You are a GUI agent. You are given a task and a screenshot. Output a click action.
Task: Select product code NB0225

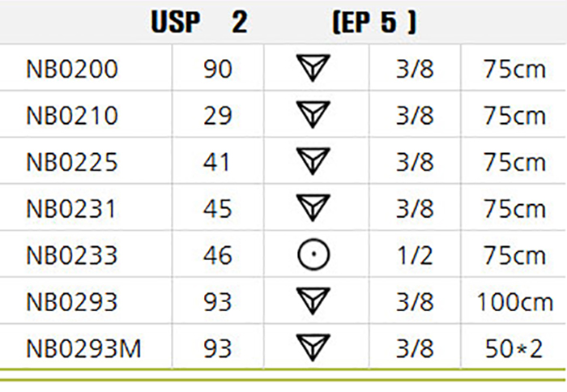click(x=72, y=162)
